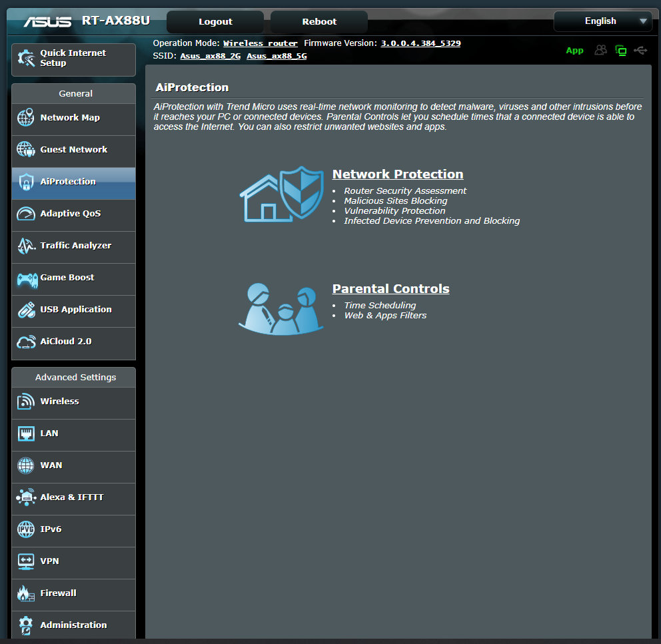Click the ASUS logo

point(47,21)
